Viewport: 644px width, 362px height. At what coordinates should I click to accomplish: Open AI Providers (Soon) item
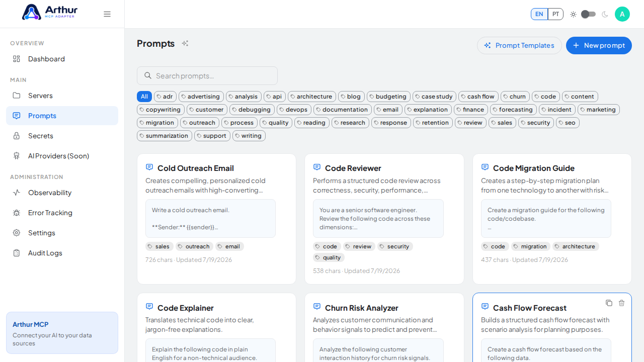62,156
